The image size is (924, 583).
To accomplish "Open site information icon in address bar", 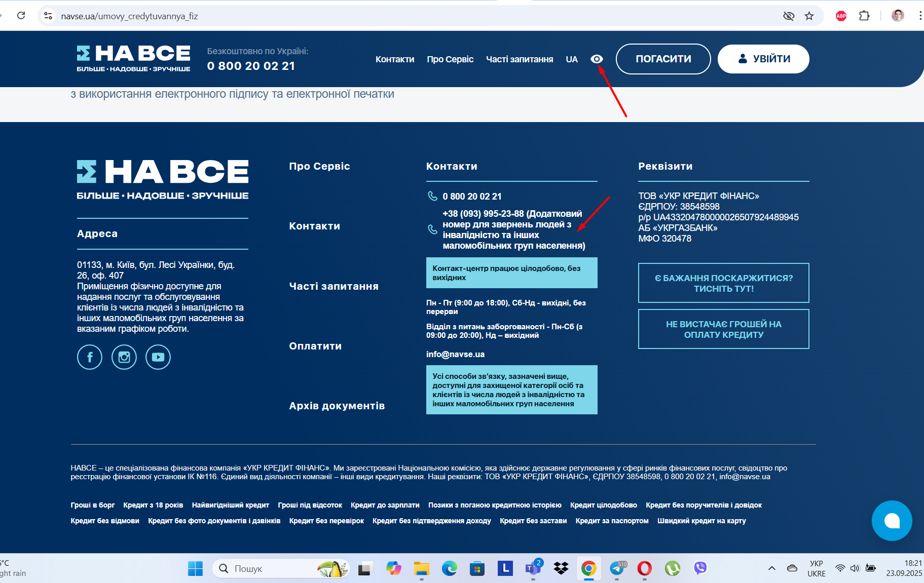I will 48,16.
